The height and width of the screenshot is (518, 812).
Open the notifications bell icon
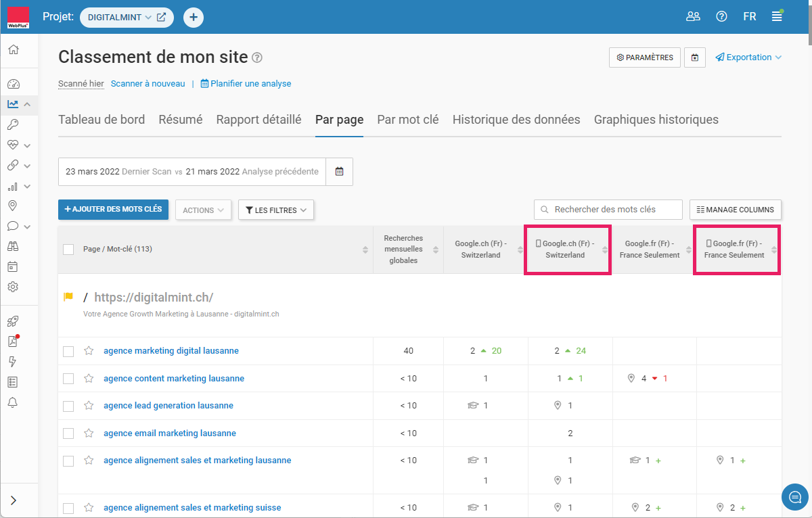click(x=13, y=402)
